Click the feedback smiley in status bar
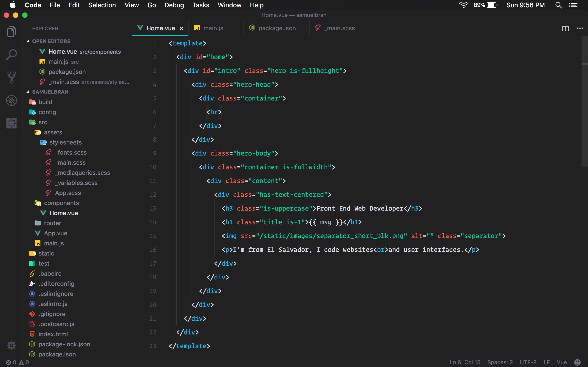Image resolution: width=588 pixels, height=367 pixels. click(x=577, y=362)
